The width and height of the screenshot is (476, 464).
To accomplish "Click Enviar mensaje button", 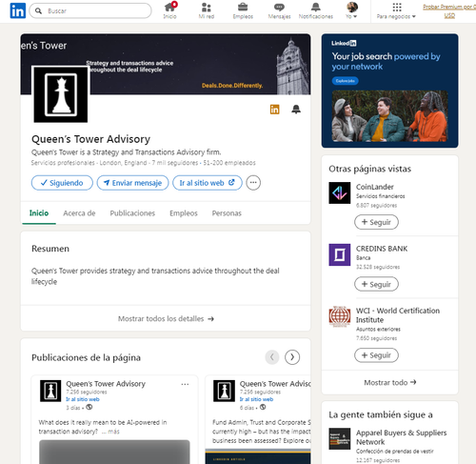I will tap(132, 183).
